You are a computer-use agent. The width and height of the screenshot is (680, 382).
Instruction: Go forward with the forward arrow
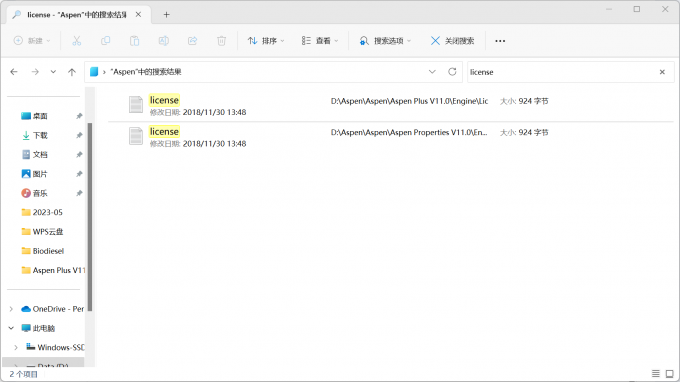tap(35, 72)
